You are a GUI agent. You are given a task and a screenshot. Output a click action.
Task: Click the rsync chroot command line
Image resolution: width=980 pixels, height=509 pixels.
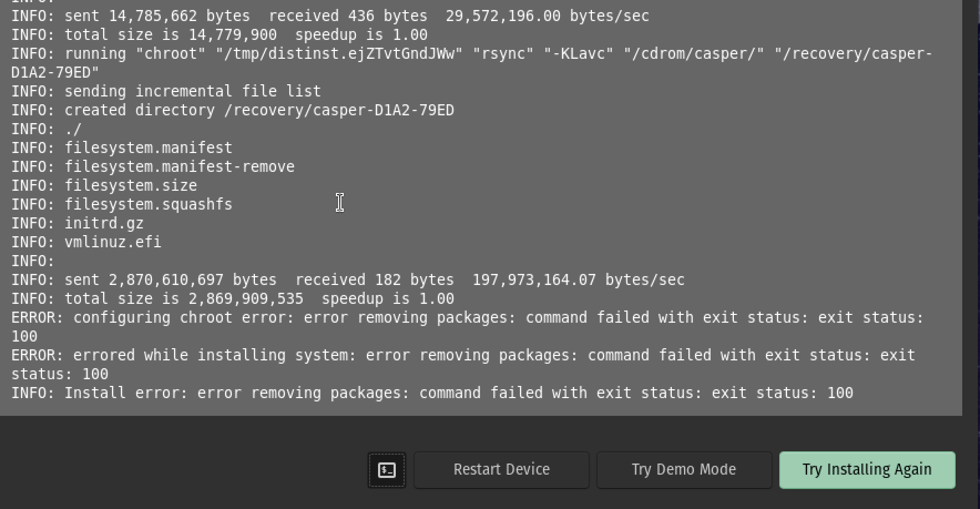point(471,54)
